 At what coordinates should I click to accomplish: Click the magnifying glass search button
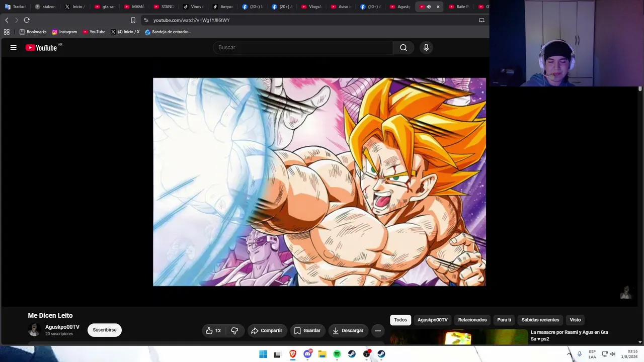[404, 47]
